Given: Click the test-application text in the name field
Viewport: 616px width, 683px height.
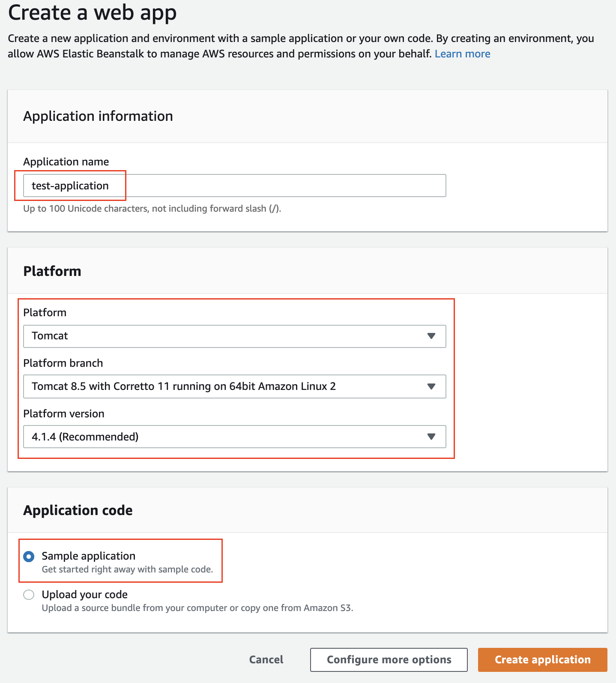Looking at the screenshot, I should click(70, 186).
